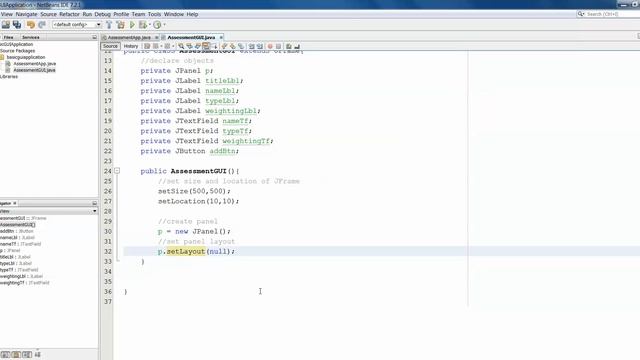Switch to the Services panel tab
The width and height of the screenshot is (640, 360).
click(x=31, y=37)
